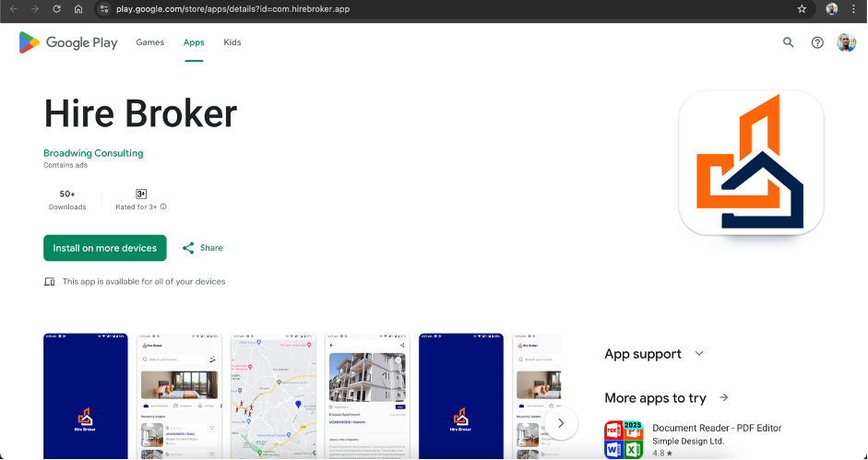
Task: Select the Apps tab
Action: (x=194, y=42)
